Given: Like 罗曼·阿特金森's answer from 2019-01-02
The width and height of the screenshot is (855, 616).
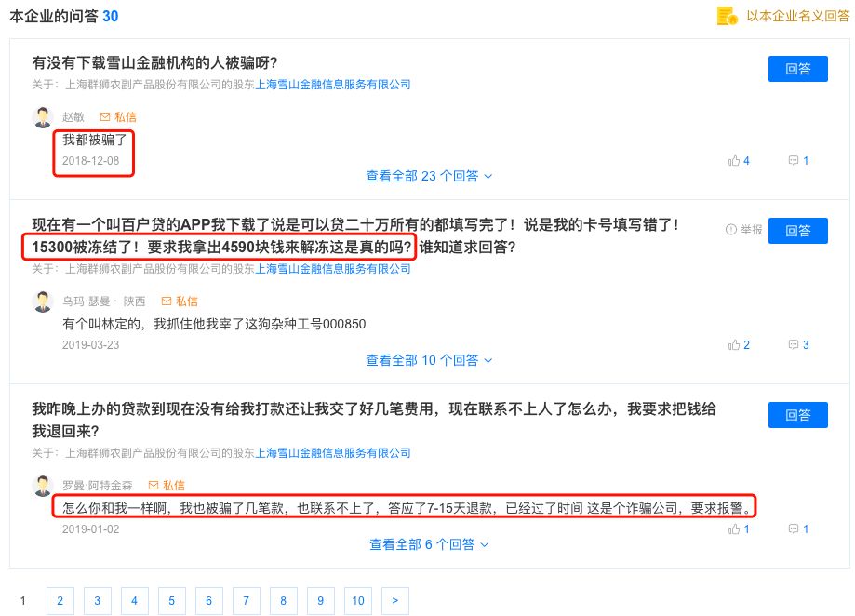Looking at the screenshot, I should tap(739, 529).
